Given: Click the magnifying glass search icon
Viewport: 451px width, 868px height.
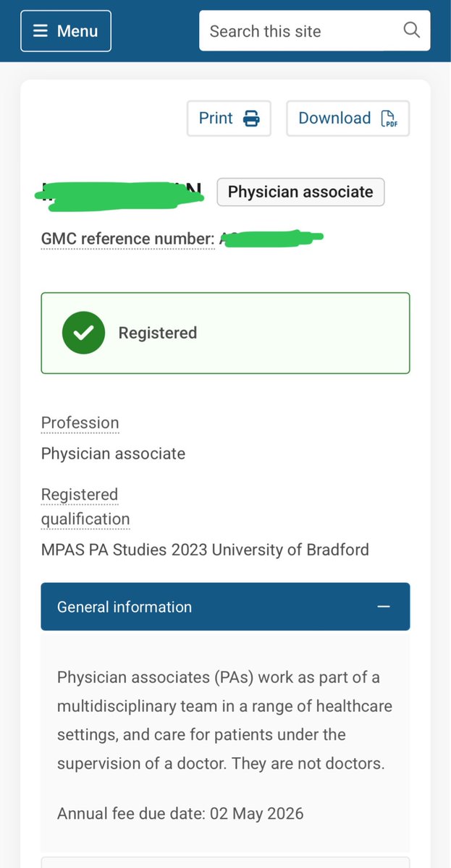Looking at the screenshot, I should click(x=411, y=30).
